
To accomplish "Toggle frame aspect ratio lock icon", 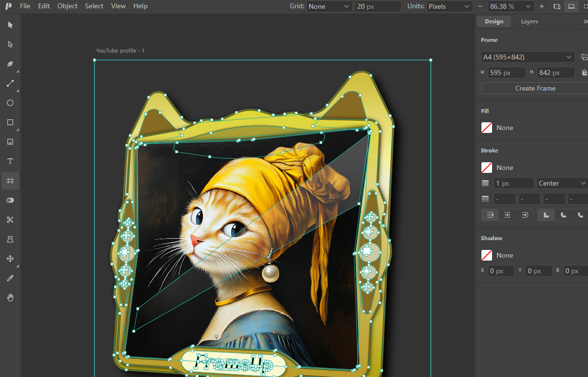I will pos(585,73).
